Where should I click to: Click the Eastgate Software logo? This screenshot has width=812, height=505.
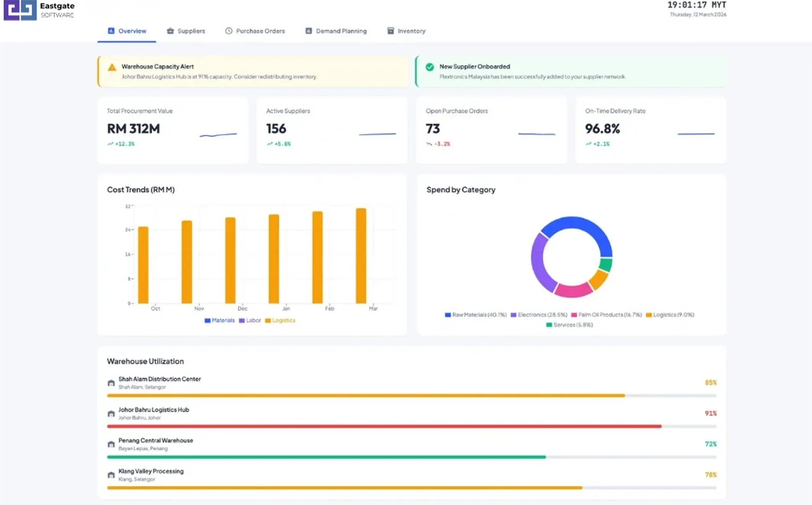coord(39,10)
